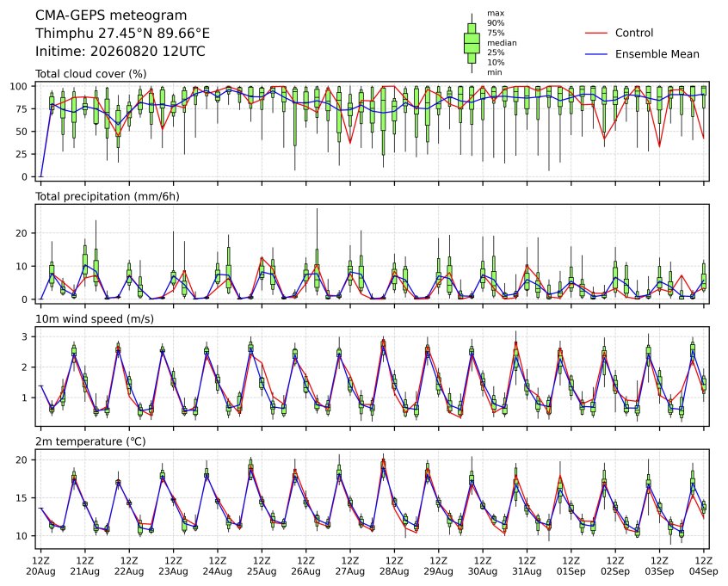Image resolution: width=728 pixels, height=586 pixels.
Task: Select the 'Control' legend label
Action: click(x=633, y=33)
